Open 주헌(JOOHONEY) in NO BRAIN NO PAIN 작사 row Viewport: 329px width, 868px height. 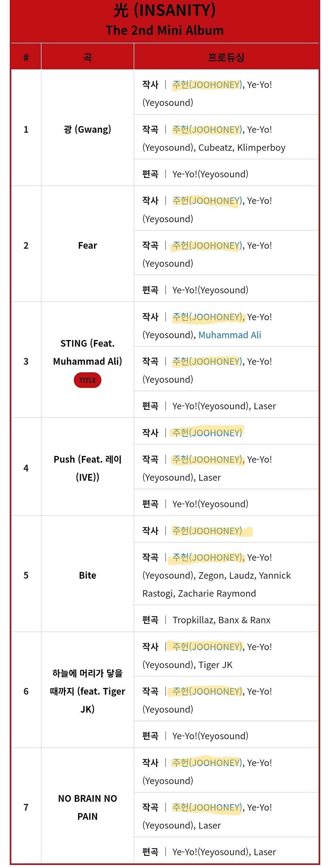point(207,763)
